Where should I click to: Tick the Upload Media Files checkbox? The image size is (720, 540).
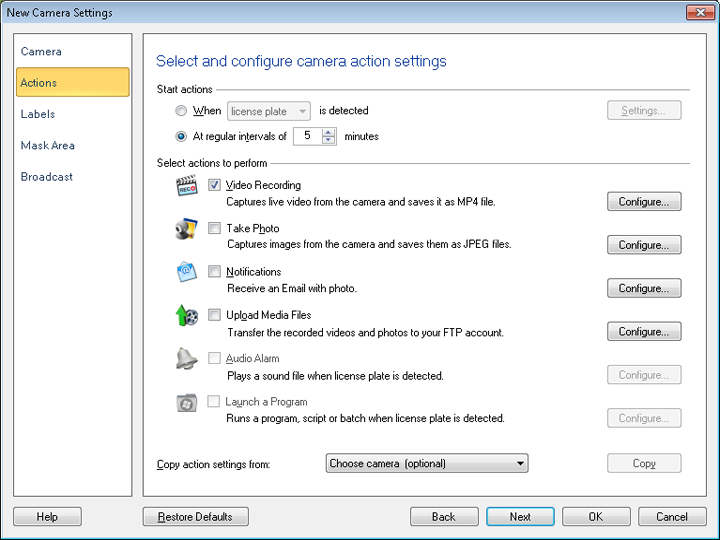point(214,315)
